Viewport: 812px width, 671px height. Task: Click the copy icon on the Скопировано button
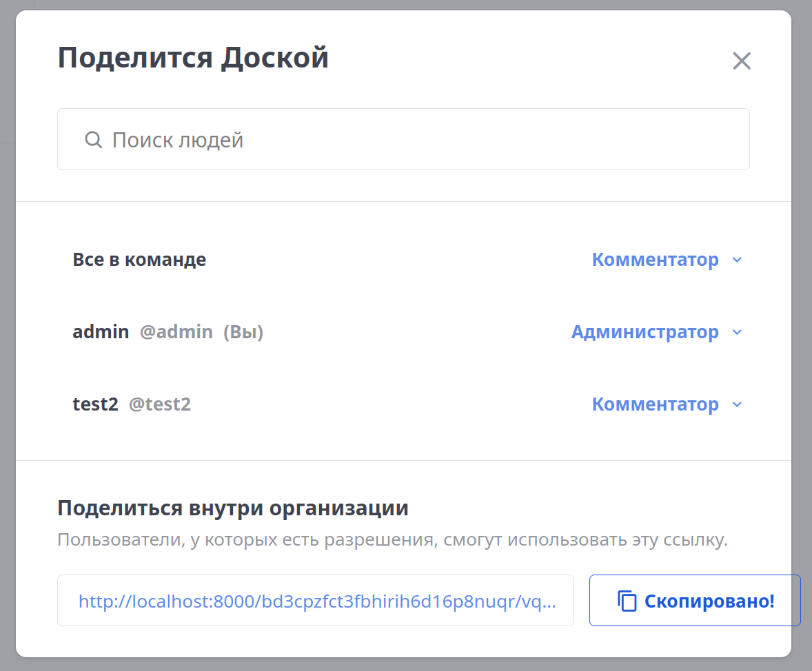[x=627, y=600]
